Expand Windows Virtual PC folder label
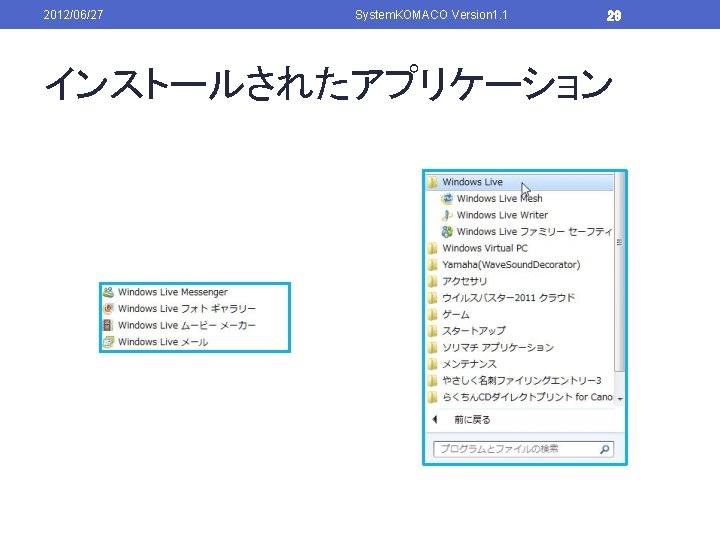720x540 pixels. coord(485,248)
